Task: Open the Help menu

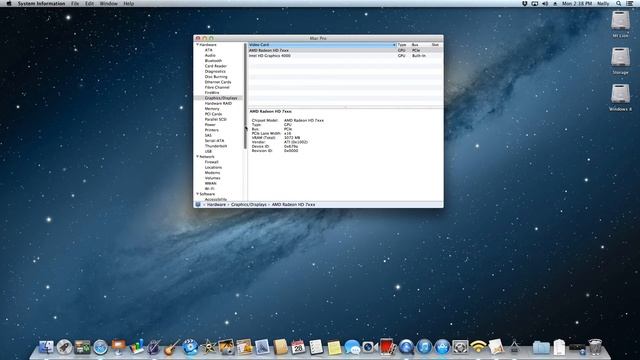Action: 129,4
